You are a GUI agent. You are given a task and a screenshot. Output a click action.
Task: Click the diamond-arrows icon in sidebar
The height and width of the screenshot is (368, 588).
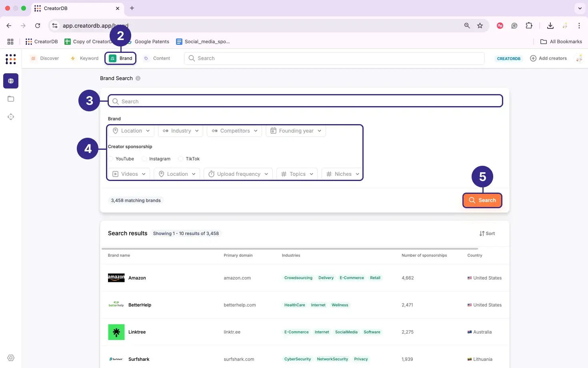pos(11,117)
